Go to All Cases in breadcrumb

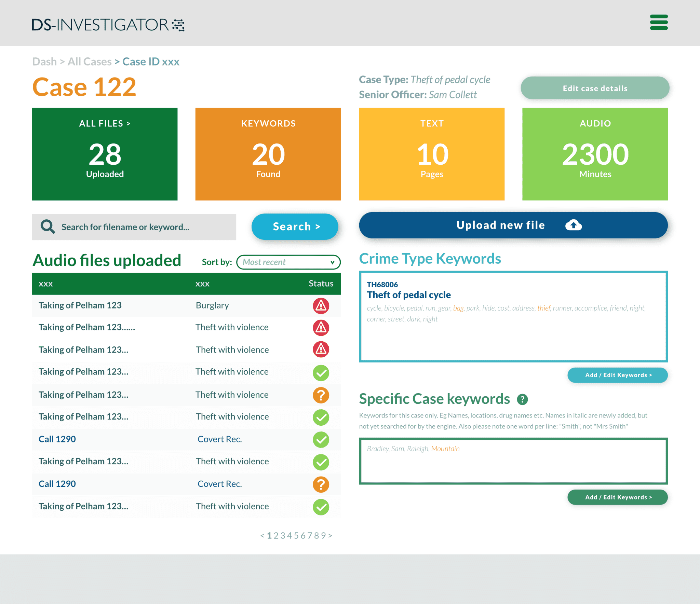coord(90,61)
